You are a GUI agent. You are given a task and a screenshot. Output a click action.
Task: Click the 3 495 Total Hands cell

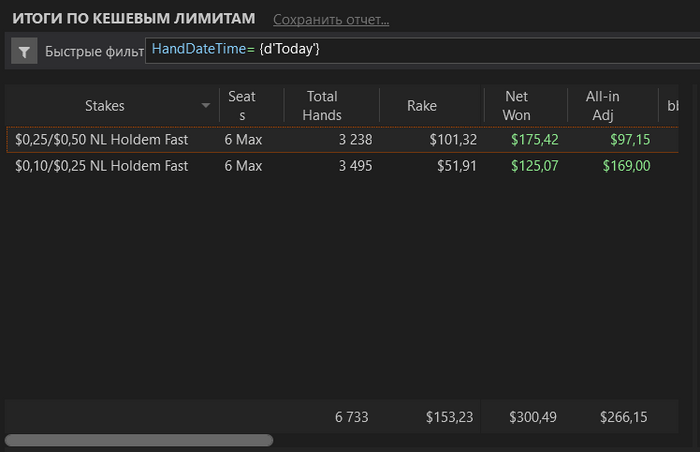[x=355, y=166]
